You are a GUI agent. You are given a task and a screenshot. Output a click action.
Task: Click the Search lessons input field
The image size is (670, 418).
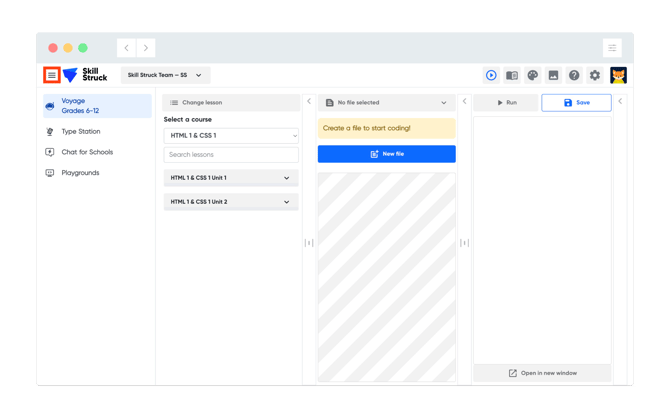click(231, 155)
